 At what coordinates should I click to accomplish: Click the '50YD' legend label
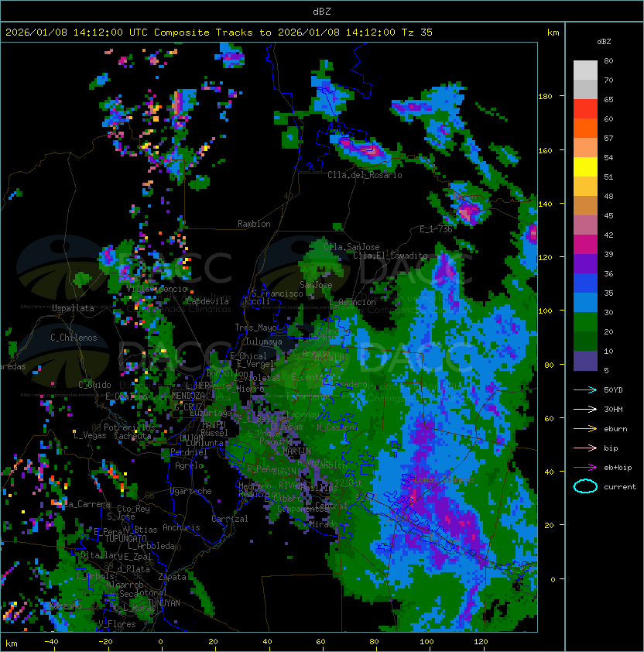click(x=613, y=390)
